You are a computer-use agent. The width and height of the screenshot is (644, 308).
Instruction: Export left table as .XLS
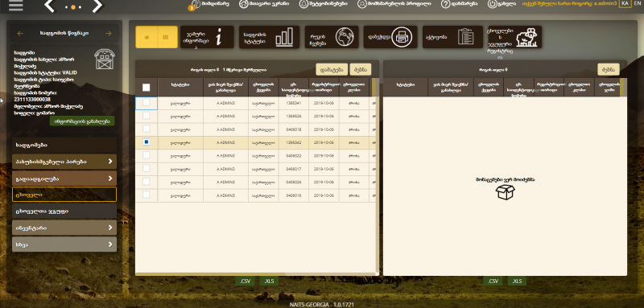(269, 281)
